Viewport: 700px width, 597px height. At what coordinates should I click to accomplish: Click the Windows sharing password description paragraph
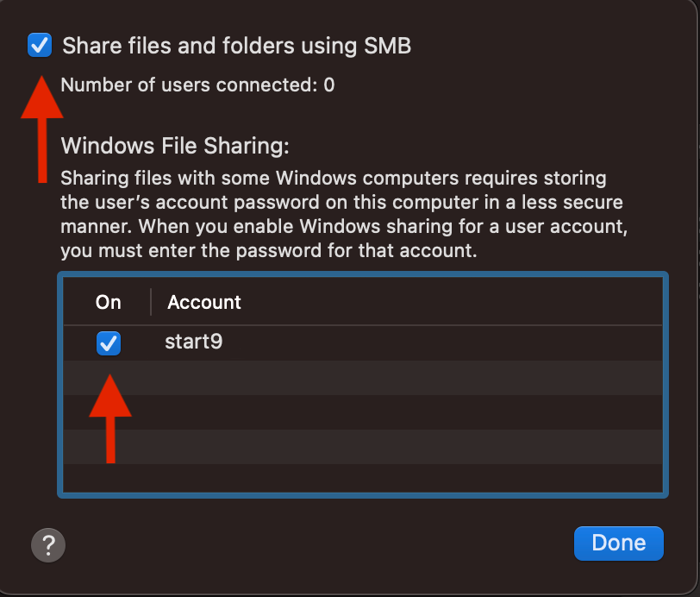coord(341,216)
